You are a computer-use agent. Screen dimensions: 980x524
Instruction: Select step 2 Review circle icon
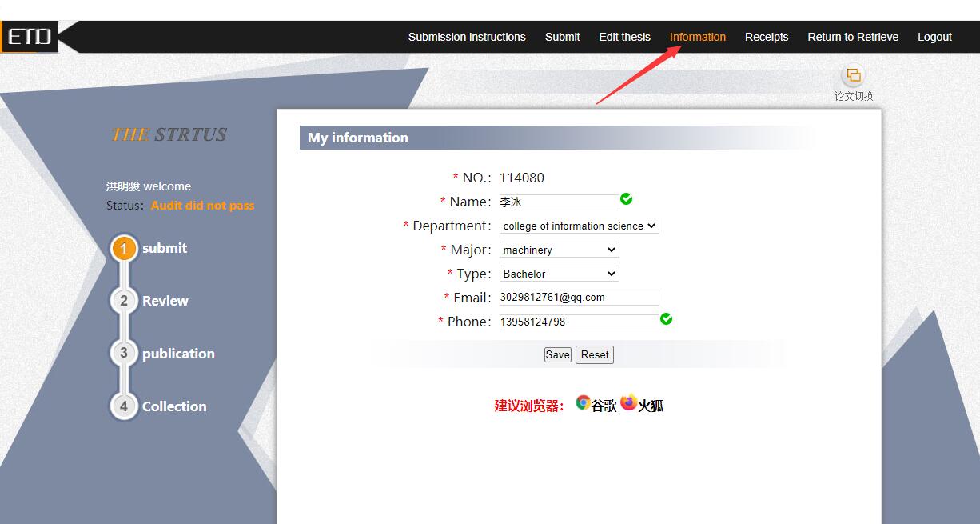pyautogui.click(x=123, y=301)
